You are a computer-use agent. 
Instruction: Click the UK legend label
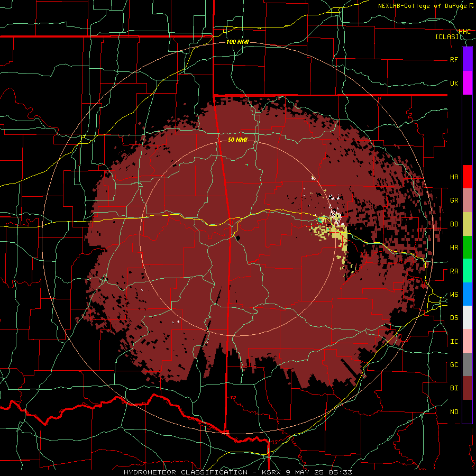click(454, 83)
